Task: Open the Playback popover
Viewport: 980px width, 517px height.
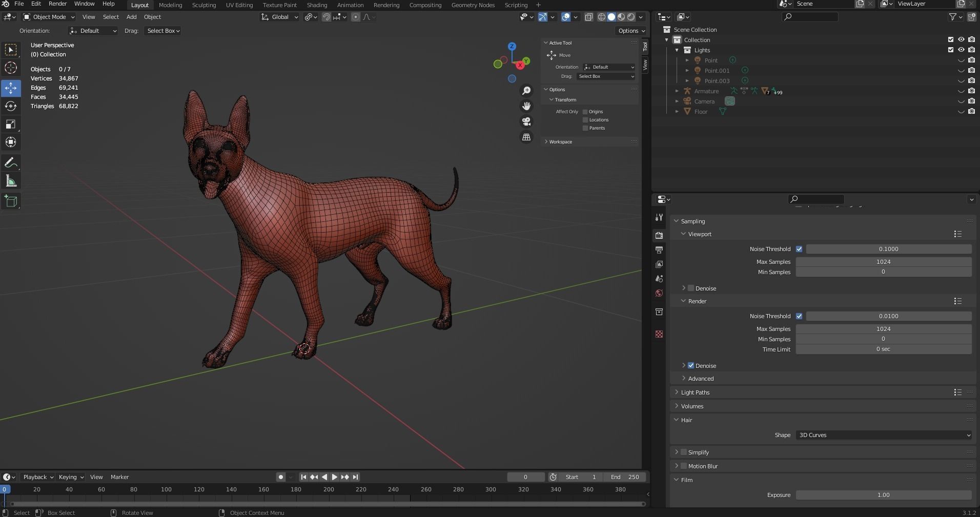Action: 38,477
